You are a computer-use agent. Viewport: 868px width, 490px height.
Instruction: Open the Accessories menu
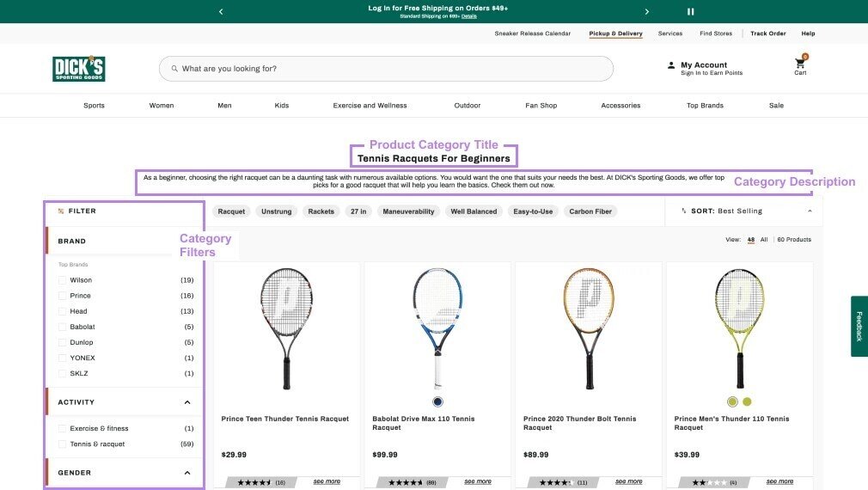click(x=620, y=105)
